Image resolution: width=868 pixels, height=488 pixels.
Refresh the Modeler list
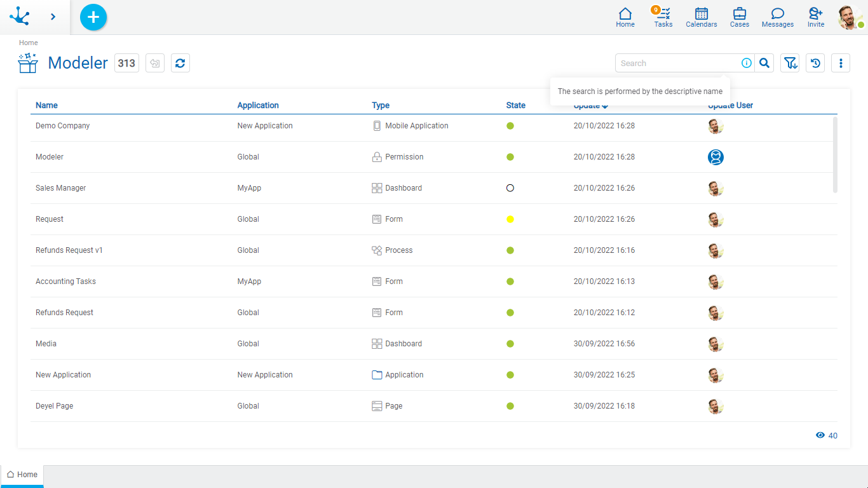click(180, 63)
